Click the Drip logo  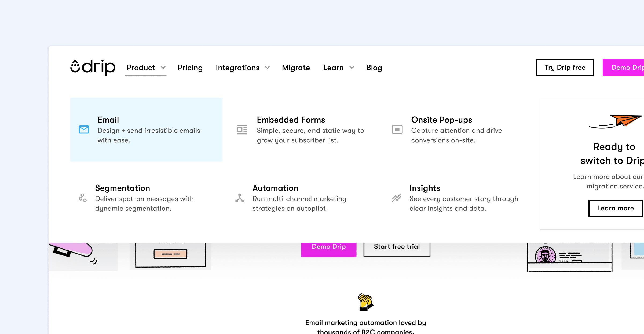[93, 67]
